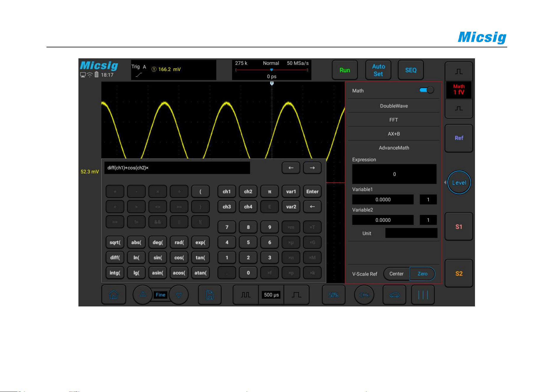Insert ch2 into the expression
This screenshot has height=392, width=554.
248,192
